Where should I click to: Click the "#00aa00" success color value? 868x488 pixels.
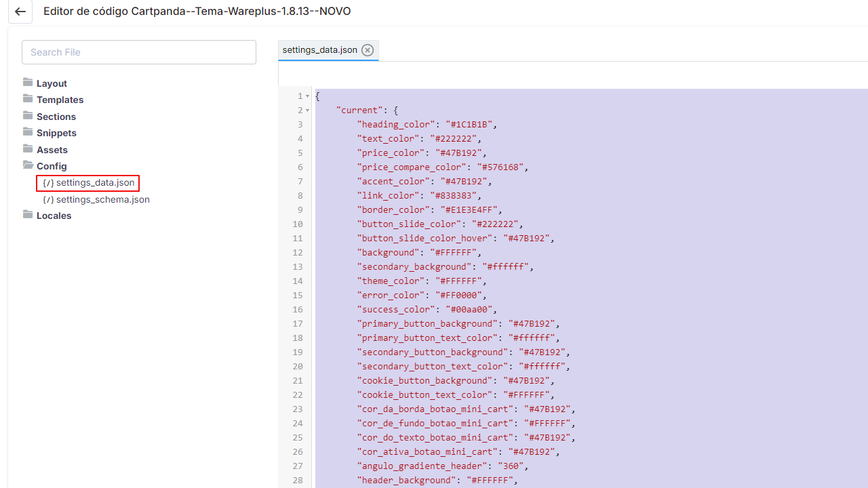(x=471, y=309)
